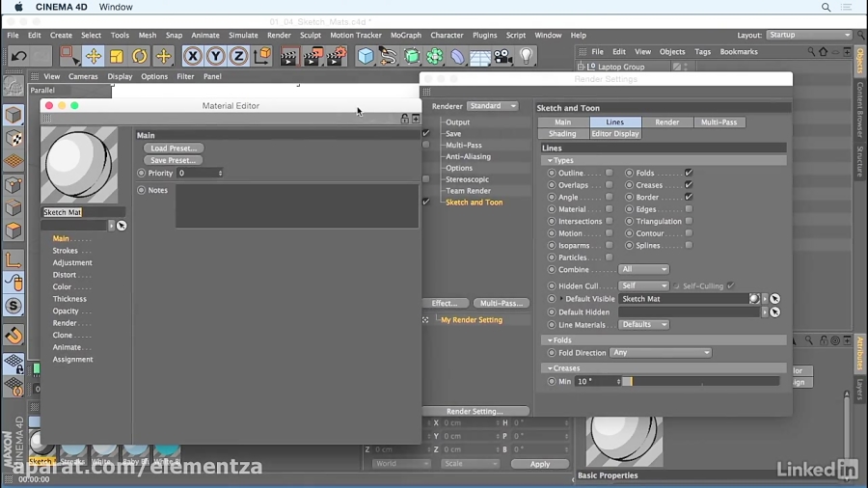Image resolution: width=868 pixels, height=488 pixels.
Task: Click the Render Setting button
Action: [x=475, y=412]
